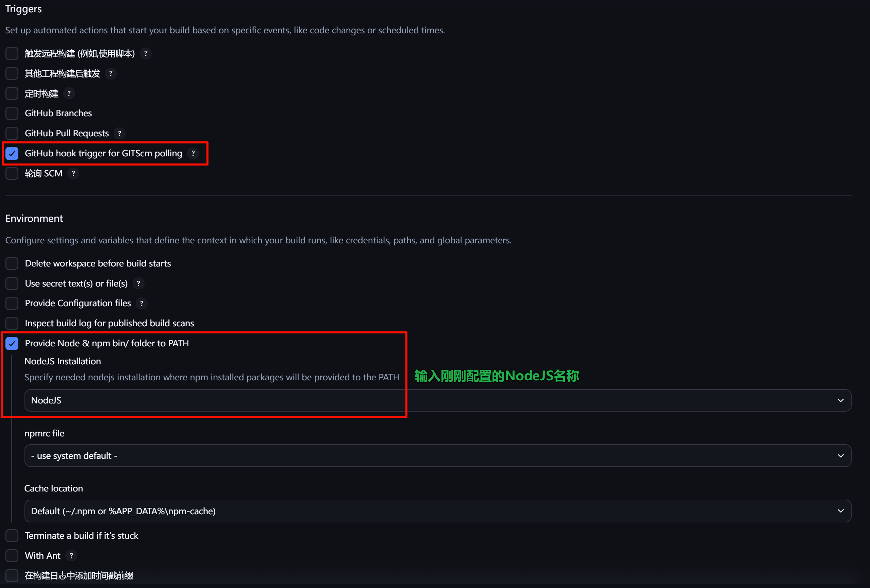Click help icon for GitHub hook trigger
This screenshot has height=588, width=870.
(193, 153)
